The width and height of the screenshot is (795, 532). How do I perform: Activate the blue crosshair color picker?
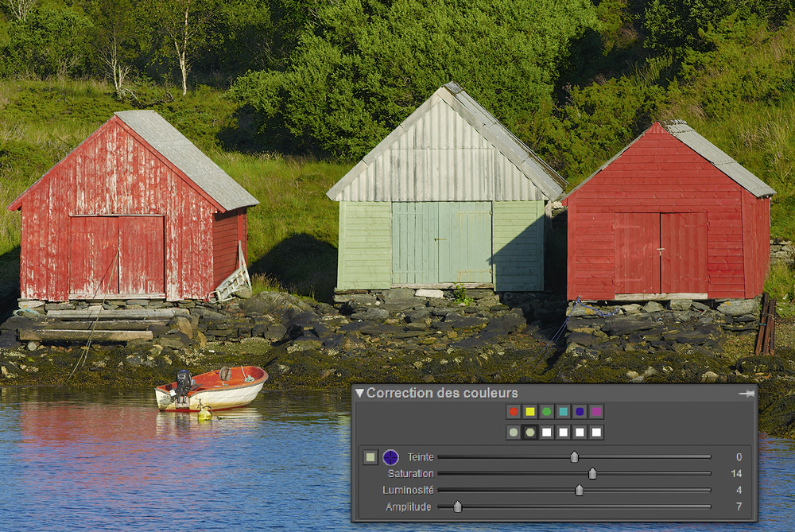(390, 457)
